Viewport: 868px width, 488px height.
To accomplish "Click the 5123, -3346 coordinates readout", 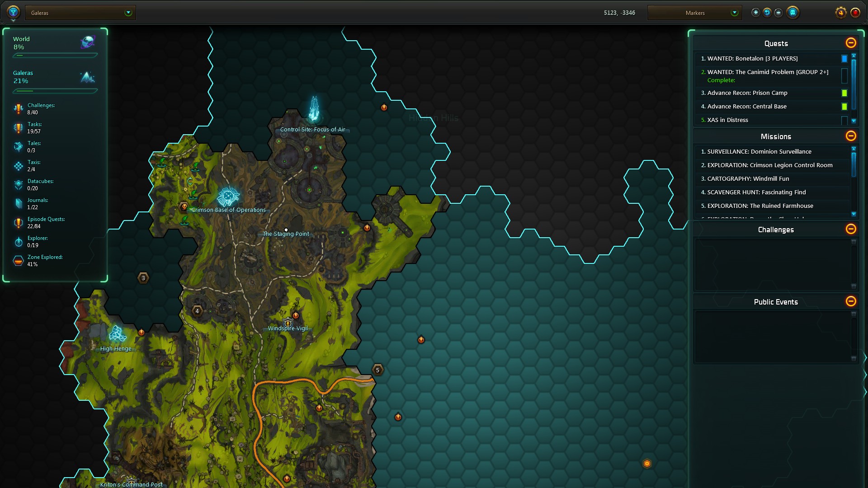I will (x=619, y=13).
